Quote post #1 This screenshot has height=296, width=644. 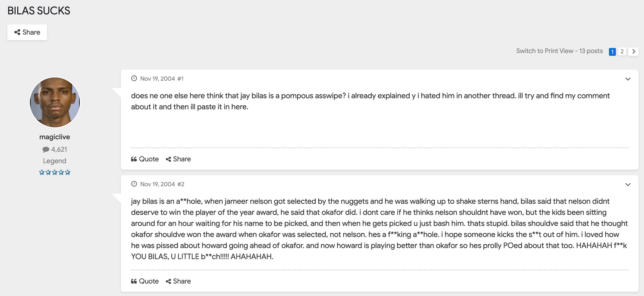click(x=145, y=159)
